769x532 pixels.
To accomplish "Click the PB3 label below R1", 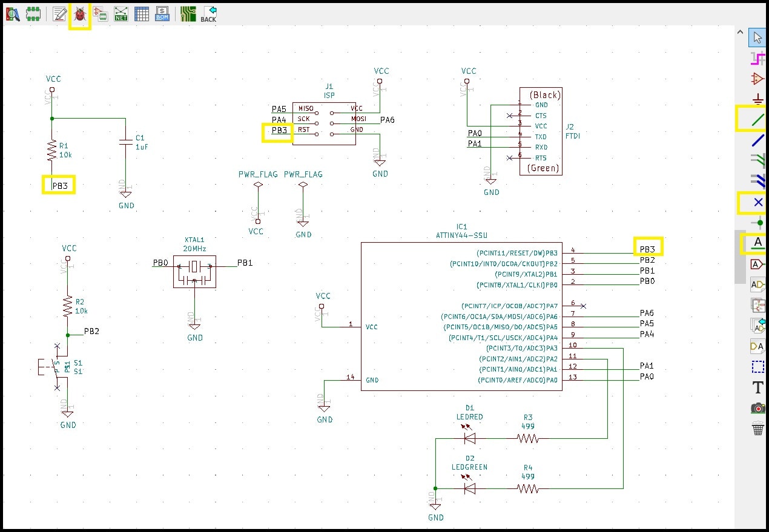I will (60, 186).
